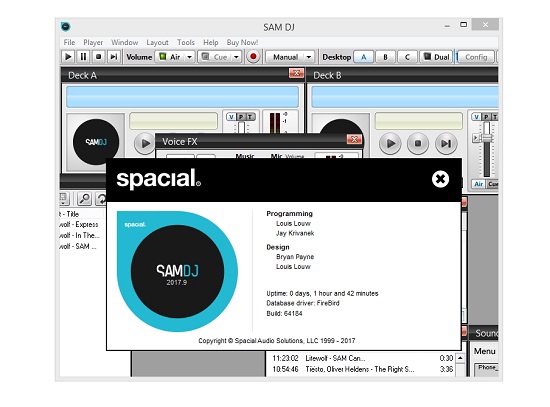Open the Cue dropdown arrow
Viewport: 550px width, 407px height.
236,56
